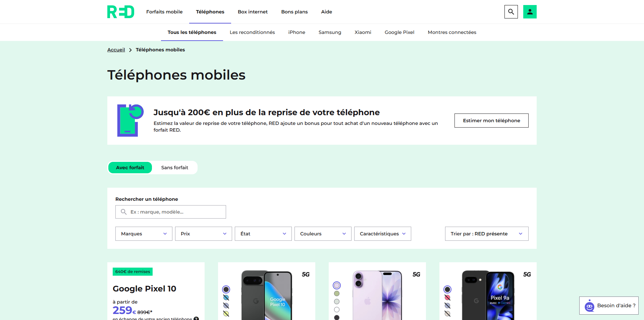Click the chatbot icon in Besoin d'aide
644x320 pixels.
pyautogui.click(x=589, y=306)
